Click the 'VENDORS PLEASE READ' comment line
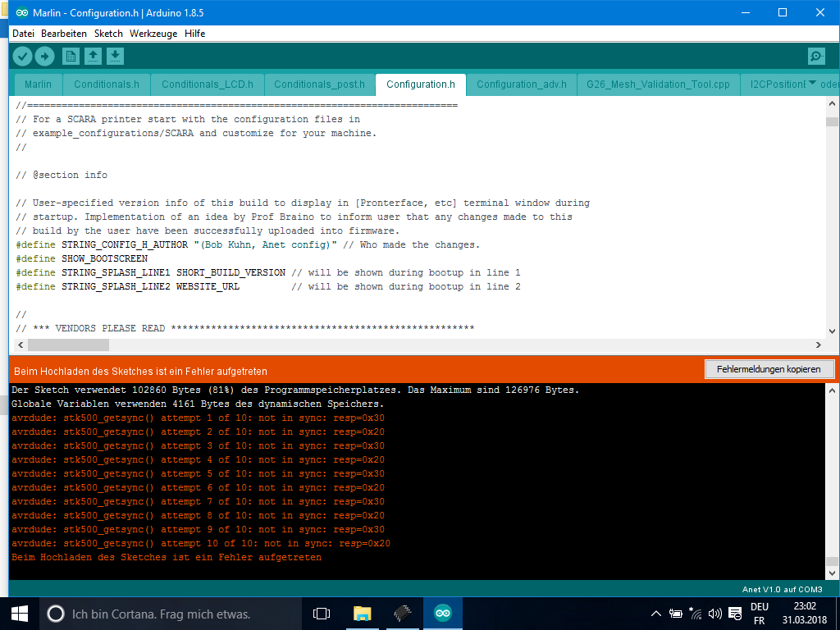The height and width of the screenshot is (630, 840). point(244,328)
